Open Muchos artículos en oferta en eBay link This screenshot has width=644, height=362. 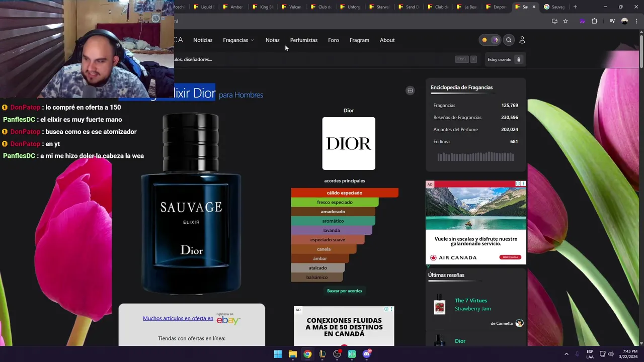178,318
